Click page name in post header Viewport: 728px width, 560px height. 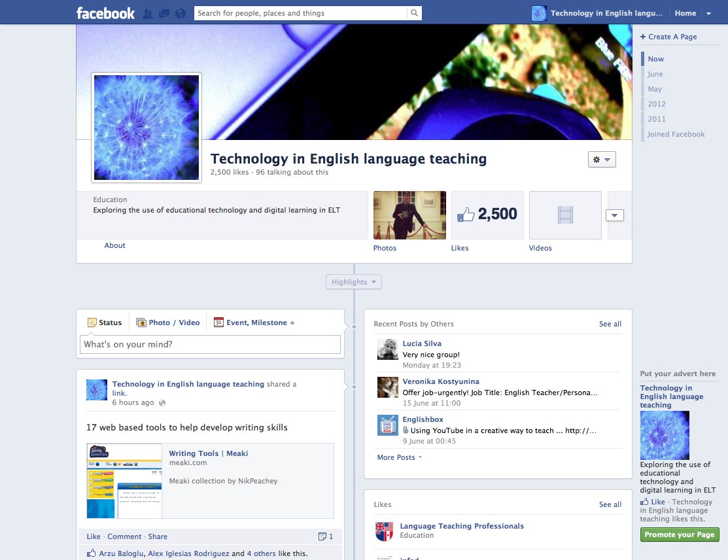(x=188, y=384)
